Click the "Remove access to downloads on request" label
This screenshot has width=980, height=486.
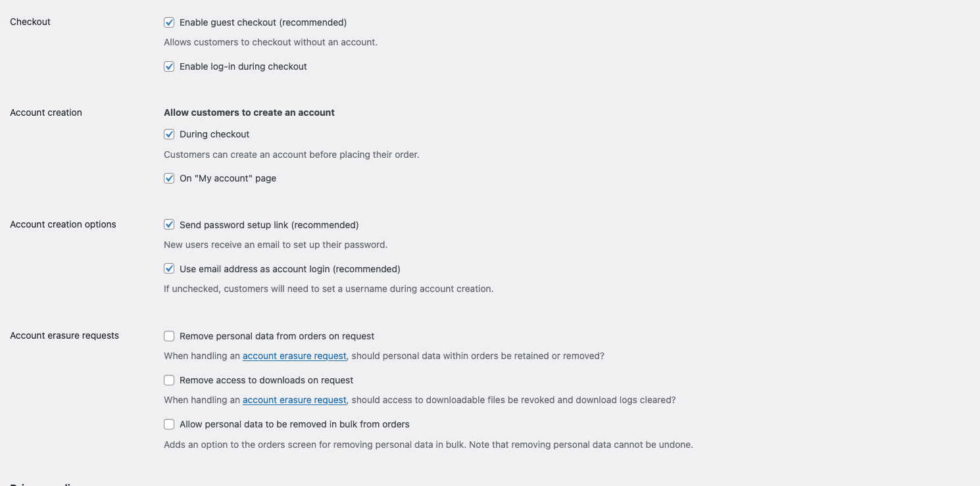(x=266, y=380)
